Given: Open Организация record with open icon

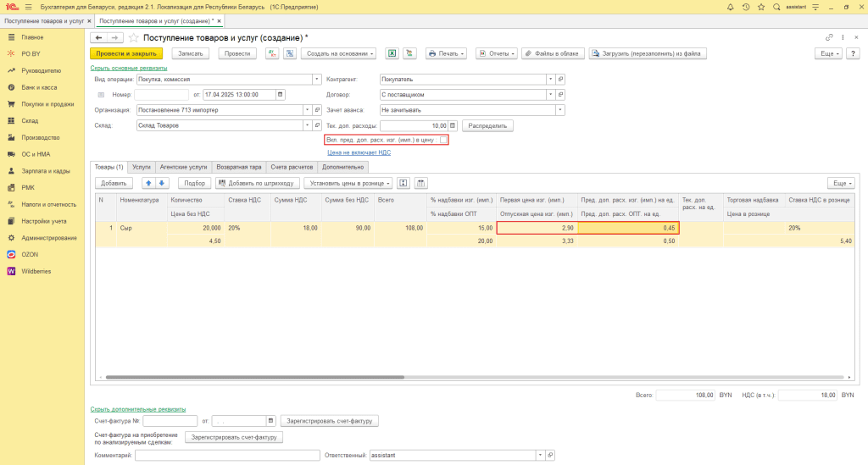Looking at the screenshot, I should [x=317, y=110].
